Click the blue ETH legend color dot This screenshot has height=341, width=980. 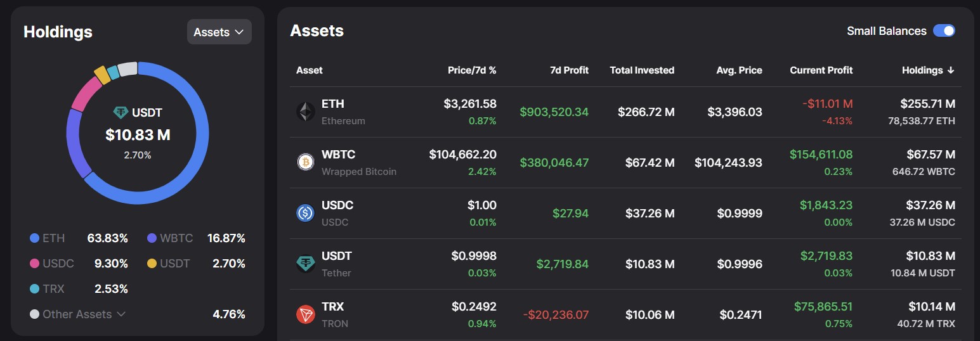point(35,238)
